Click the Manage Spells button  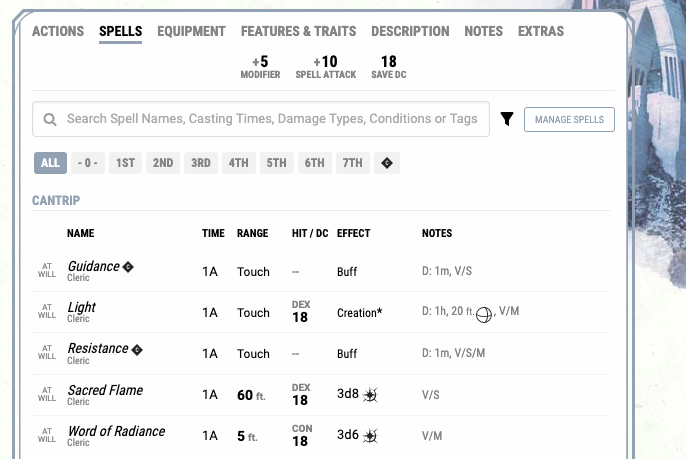tap(569, 119)
